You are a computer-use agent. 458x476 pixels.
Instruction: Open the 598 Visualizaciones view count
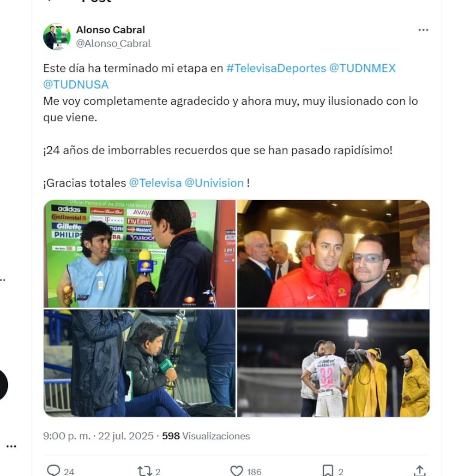206,436
